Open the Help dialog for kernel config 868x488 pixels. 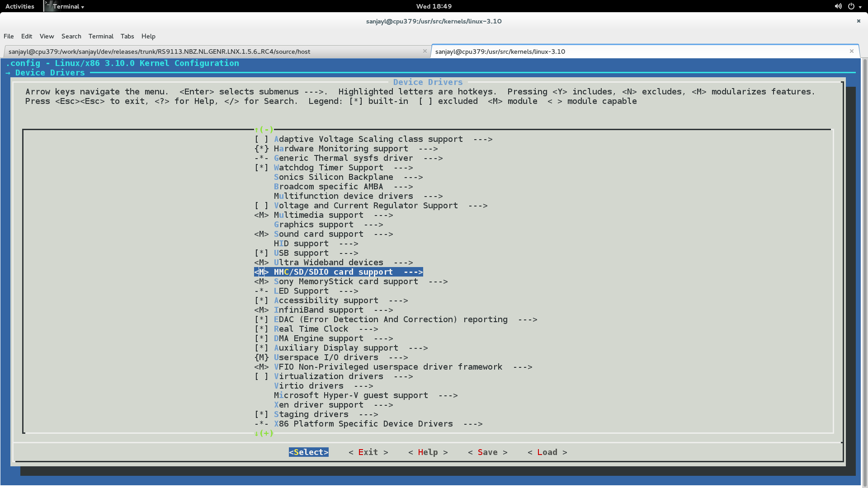(x=427, y=452)
